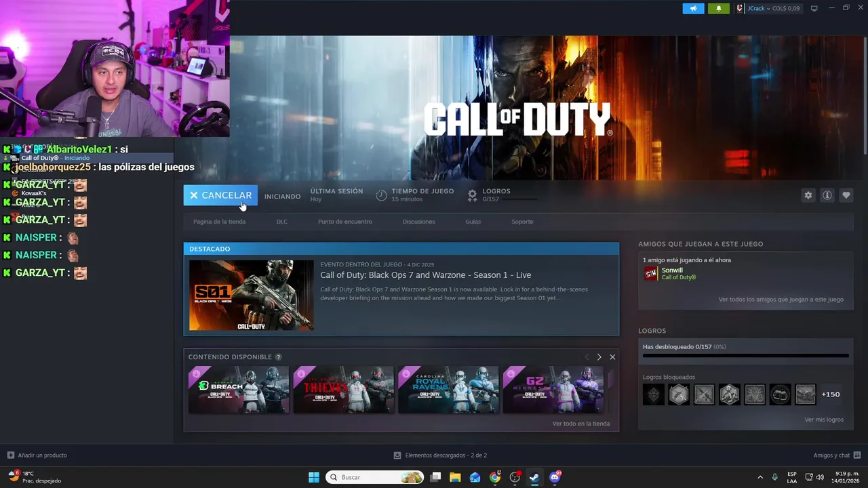This screenshot has height=488, width=868.
Task: Open the Carolina Royal Ravens pack thumbnail
Action: coord(448,390)
